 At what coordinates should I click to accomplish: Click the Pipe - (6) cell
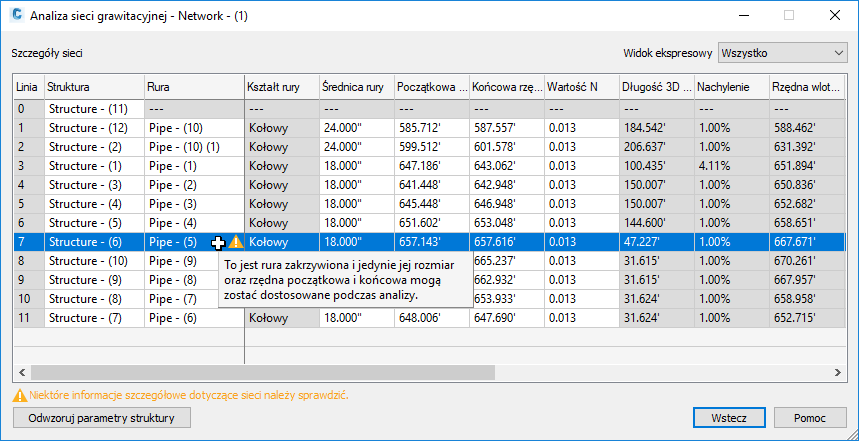194,318
